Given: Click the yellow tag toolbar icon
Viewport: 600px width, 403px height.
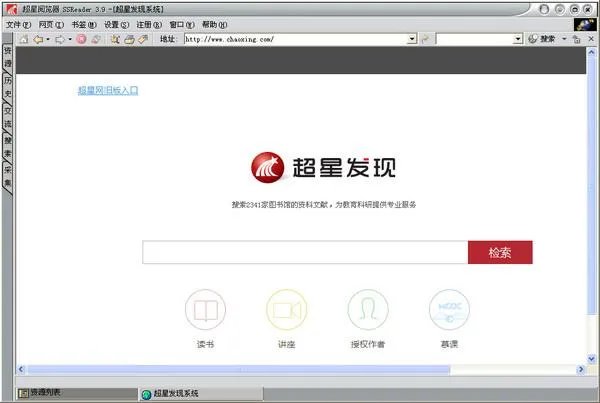Looking at the screenshot, I should (143, 39).
